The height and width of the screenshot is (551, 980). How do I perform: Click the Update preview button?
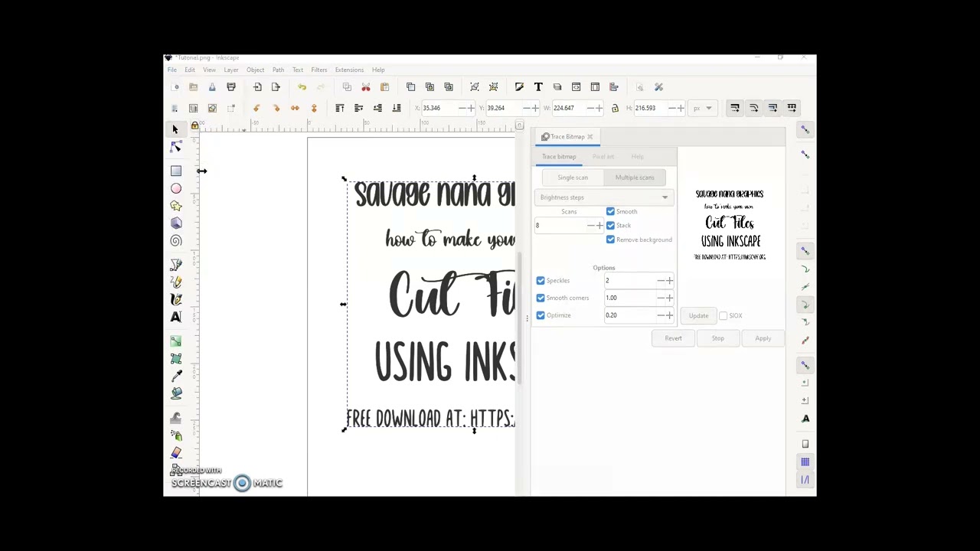coord(698,315)
